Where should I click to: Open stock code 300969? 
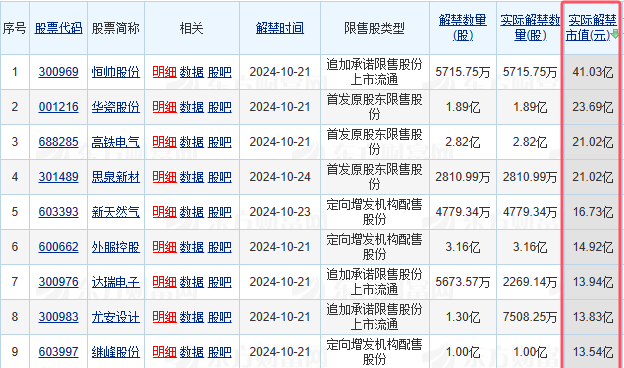coord(58,72)
